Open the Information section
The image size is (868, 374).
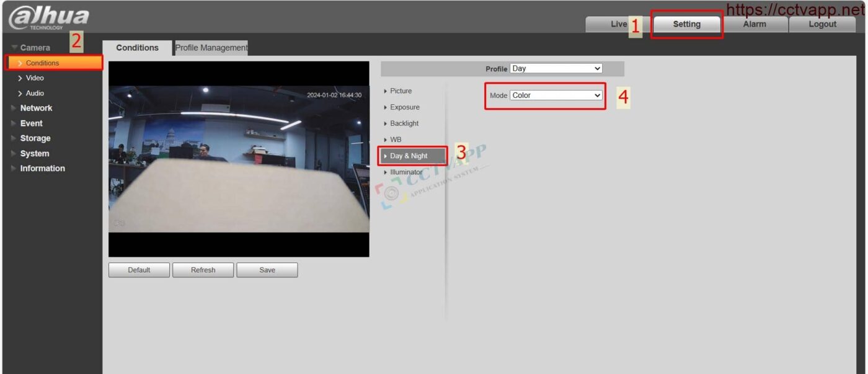click(42, 168)
